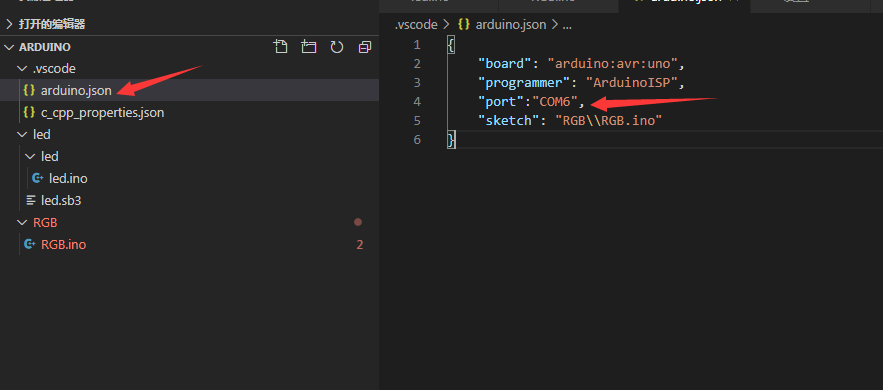The height and width of the screenshot is (390, 883).
Task: Click the opening curly brace on line 1
Action: (451, 45)
